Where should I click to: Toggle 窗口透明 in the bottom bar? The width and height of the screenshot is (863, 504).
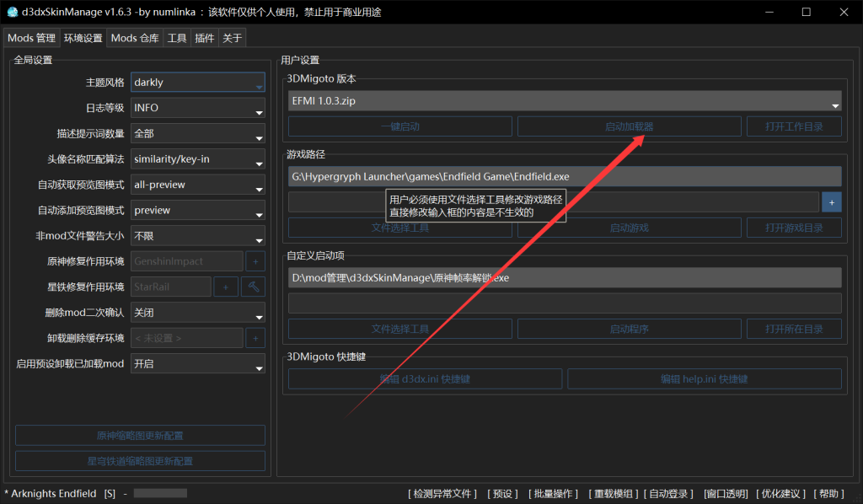(x=726, y=493)
